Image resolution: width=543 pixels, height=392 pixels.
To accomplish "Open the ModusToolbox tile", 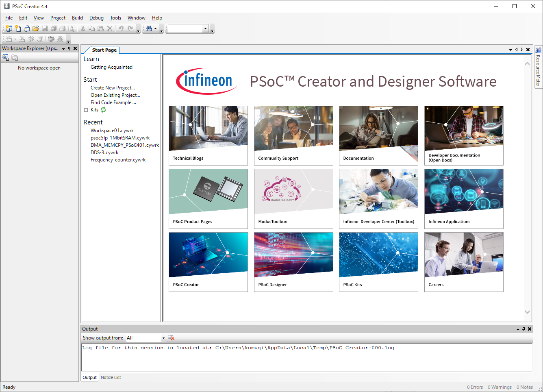I will tap(293, 199).
